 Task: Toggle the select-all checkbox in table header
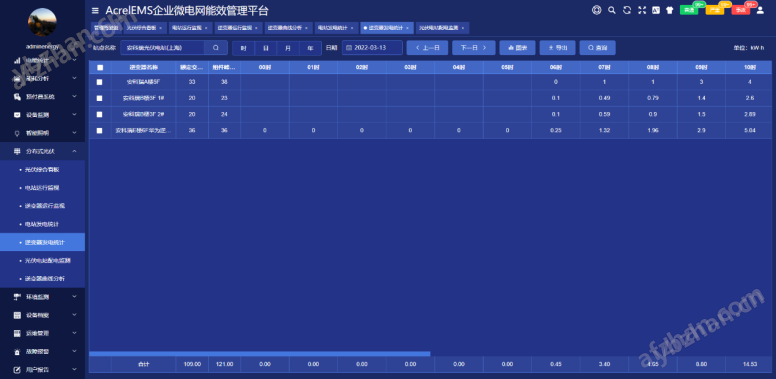click(100, 67)
